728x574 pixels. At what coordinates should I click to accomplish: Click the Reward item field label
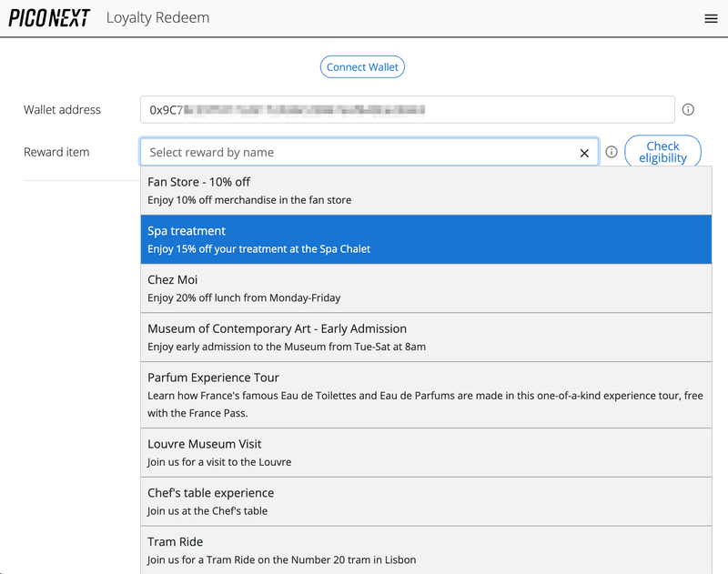point(56,152)
